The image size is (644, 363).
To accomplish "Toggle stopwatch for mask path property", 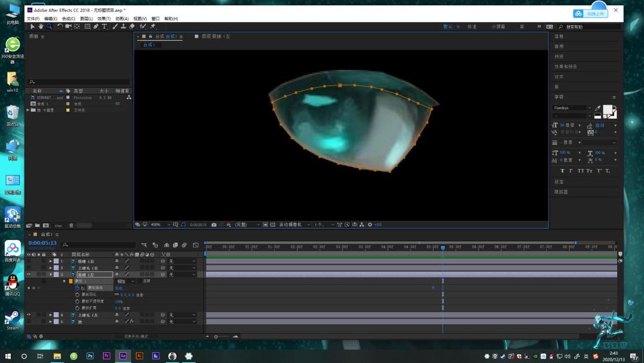I will 77,288.
